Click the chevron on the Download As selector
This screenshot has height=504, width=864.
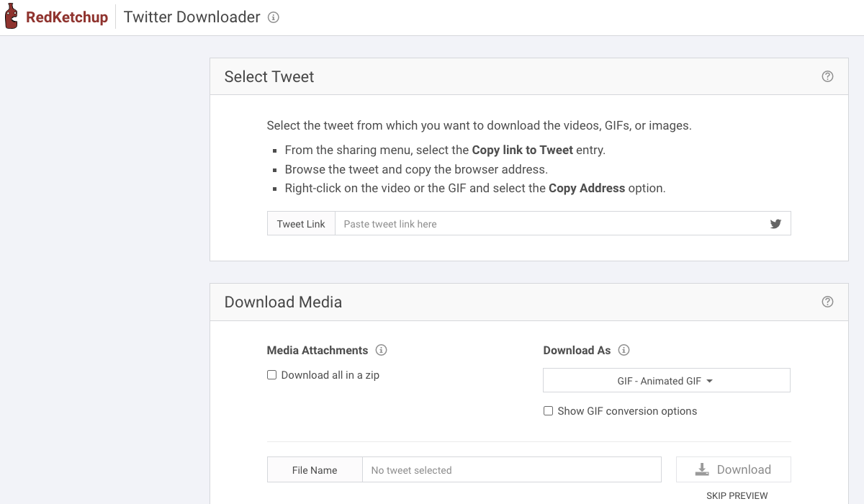pos(710,380)
